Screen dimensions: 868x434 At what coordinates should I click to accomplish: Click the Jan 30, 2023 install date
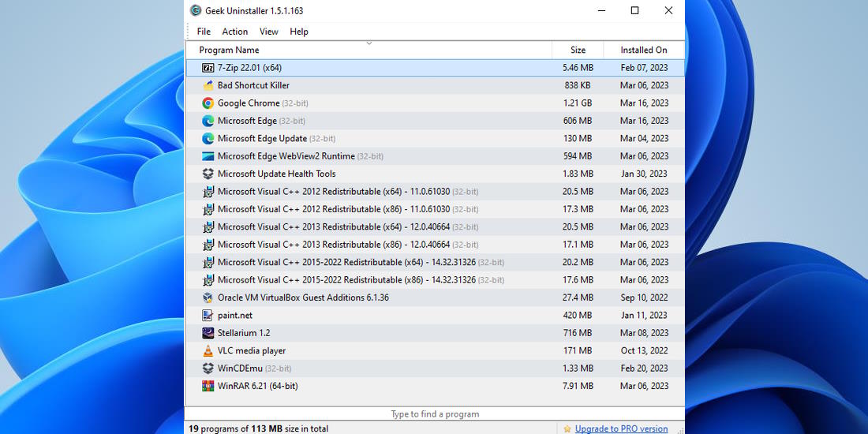pos(645,174)
